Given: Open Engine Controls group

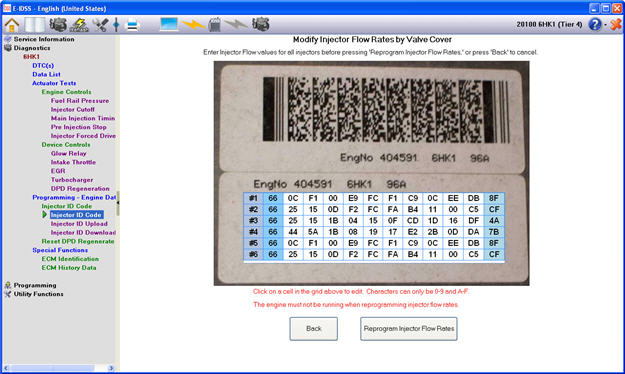Looking at the screenshot, I should [66, 92].
